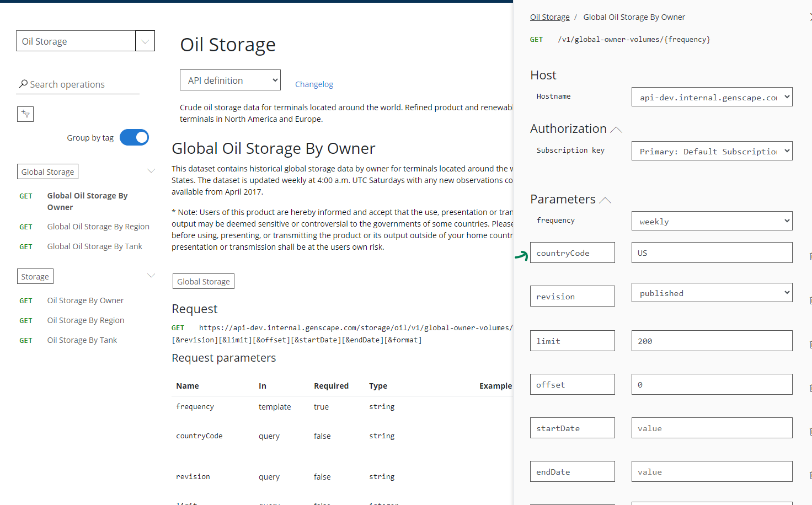Select Global Oil Storage By Region operation
Screen dimensions: 812x505
tap(98, 227)
